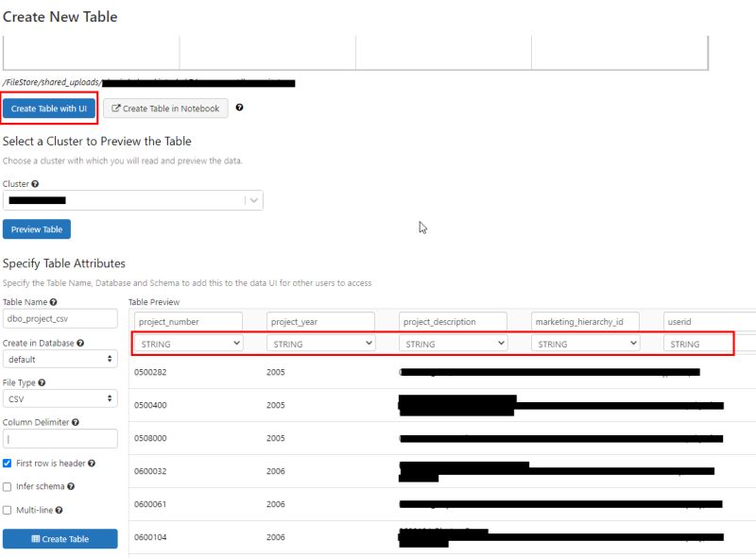Click the Preview Table button
The image size is (756, 558).
coord(36,228)
